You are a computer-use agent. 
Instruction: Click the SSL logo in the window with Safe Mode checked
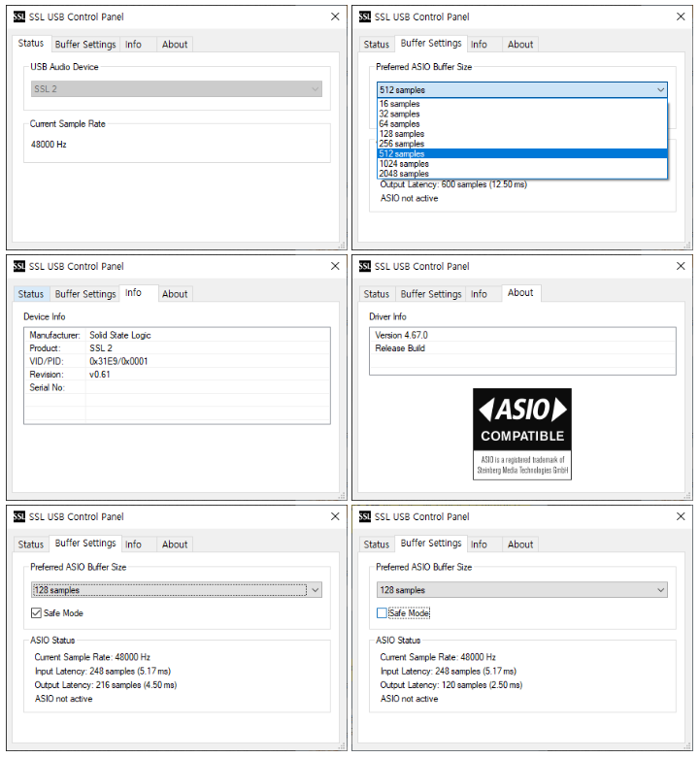[x=18, y=516]
